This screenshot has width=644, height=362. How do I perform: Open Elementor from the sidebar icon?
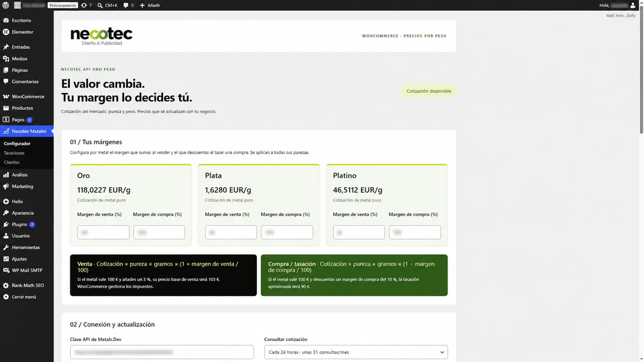point(6,32)
